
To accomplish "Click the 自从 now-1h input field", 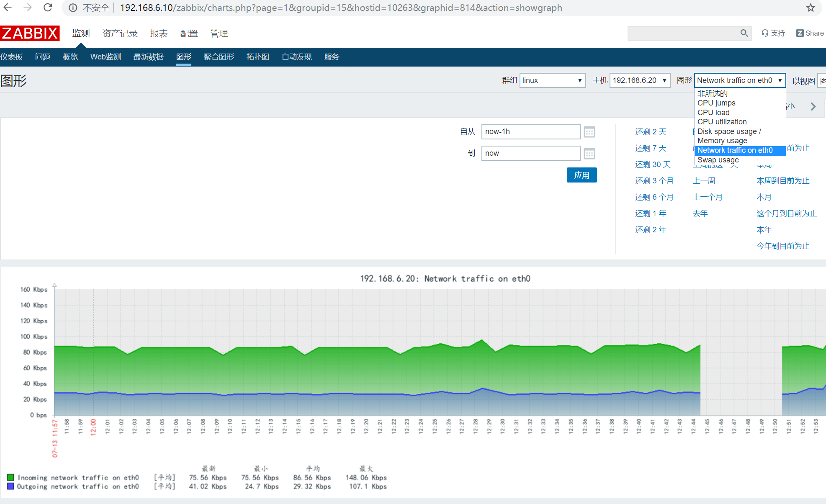I will tap(530, 132).
